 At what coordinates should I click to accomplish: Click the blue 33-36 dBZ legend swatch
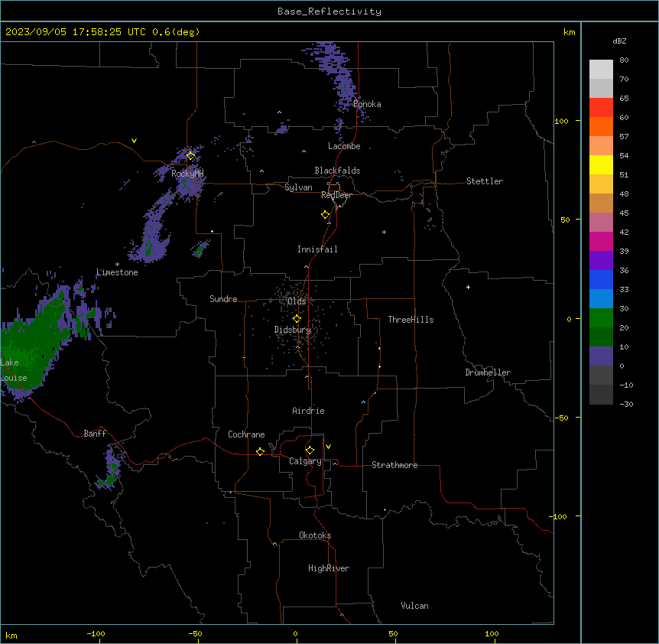pyautogui.click(x=601, y=279)
